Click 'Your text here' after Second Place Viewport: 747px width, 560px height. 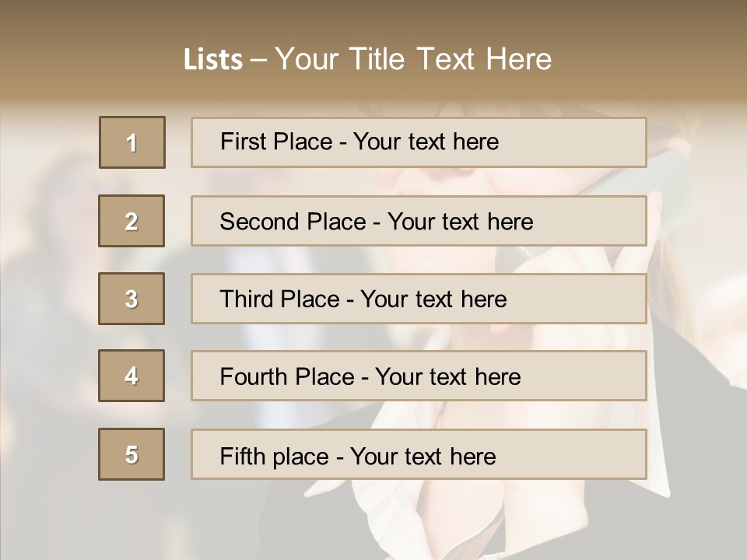[x=460, y=222]
